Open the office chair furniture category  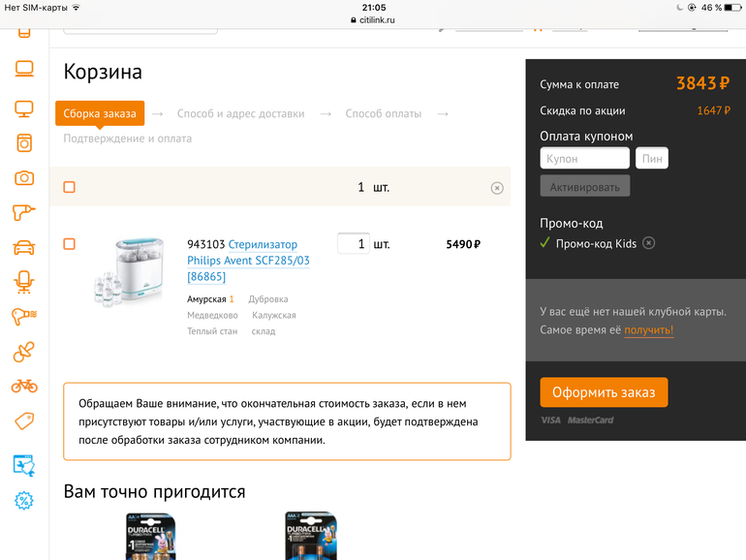(24, 282)
